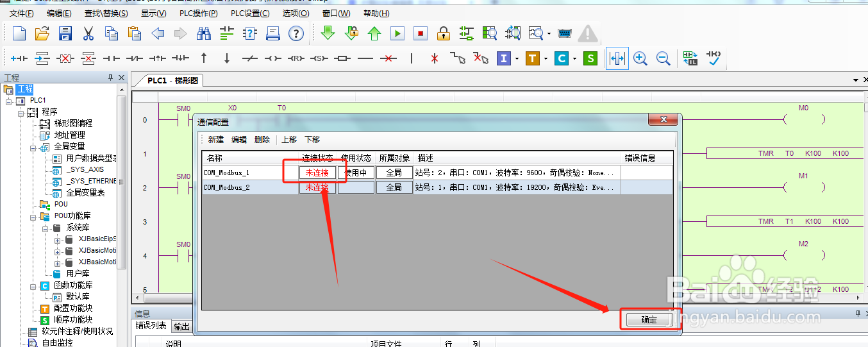Viewport: 868px width, 347px height.
Task: Switch to the 错误列表 tab
Action: point(151,326)
